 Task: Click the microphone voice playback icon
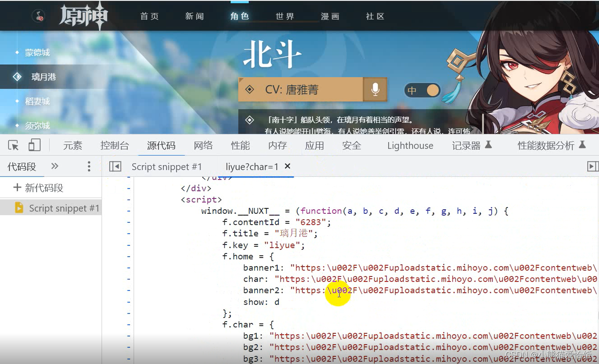pos(375,89)
